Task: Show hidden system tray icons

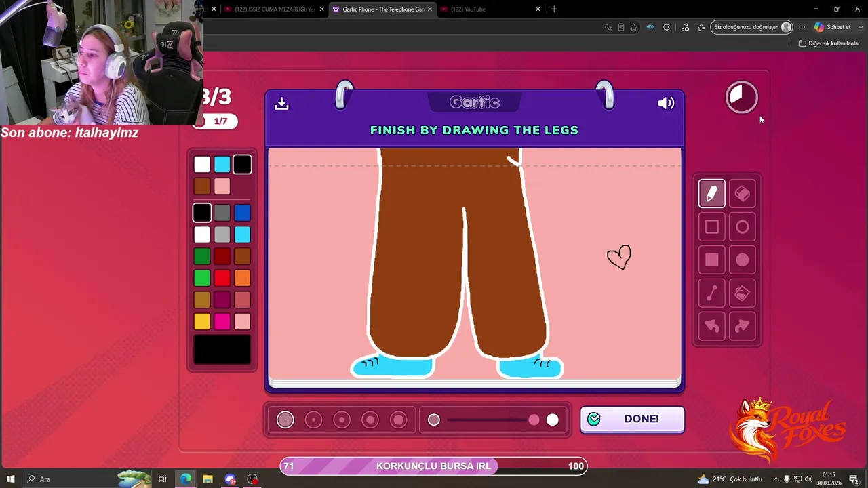Action: pyautogui.click(x=776, y=479)
